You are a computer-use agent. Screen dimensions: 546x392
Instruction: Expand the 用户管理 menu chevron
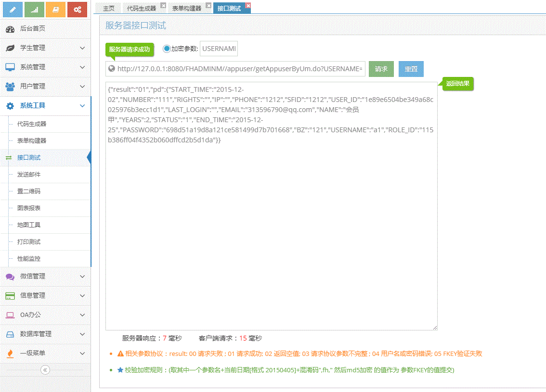pos(82,86)
